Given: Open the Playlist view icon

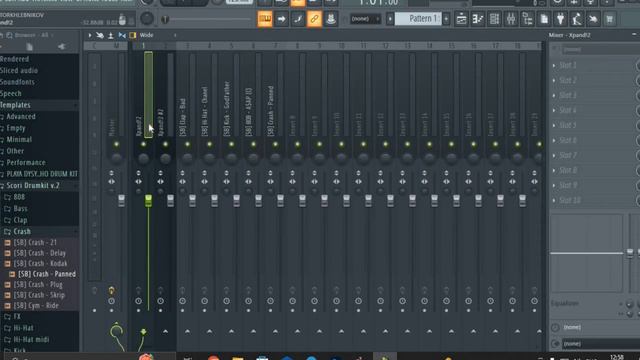Looking at the screenshot, I should coord(461,19).
